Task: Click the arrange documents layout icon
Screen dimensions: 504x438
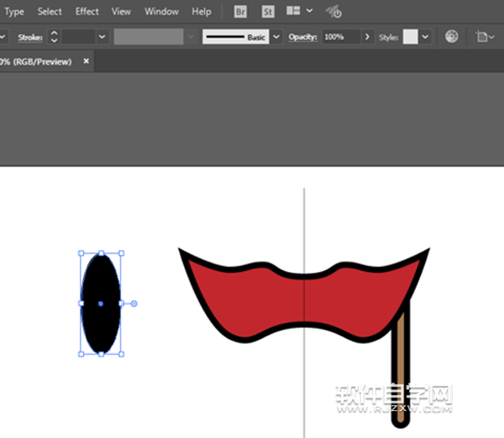Action: pos(293,12)
